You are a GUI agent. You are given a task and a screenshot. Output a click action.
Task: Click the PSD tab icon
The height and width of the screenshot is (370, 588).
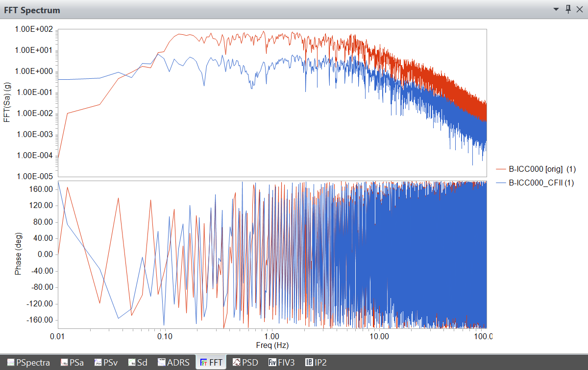click(x=236, y=363)
